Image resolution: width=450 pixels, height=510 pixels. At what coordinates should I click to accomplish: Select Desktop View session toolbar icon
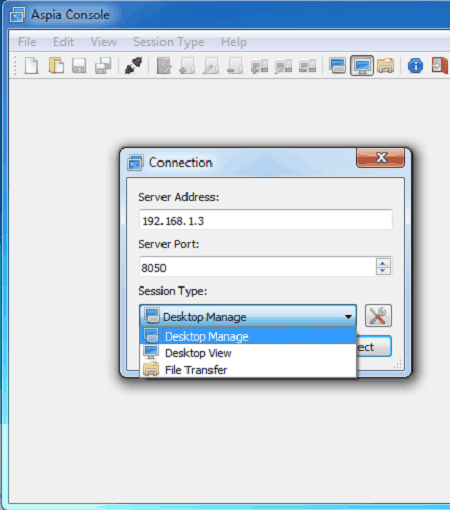pos(362,66)
